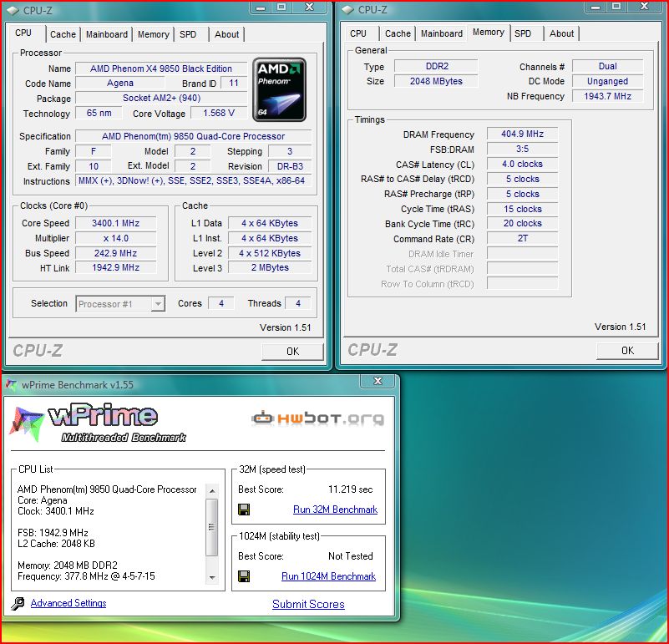Click the DC Mode value Unganged
Screen dimensions: 669x644
pos(607,81)
